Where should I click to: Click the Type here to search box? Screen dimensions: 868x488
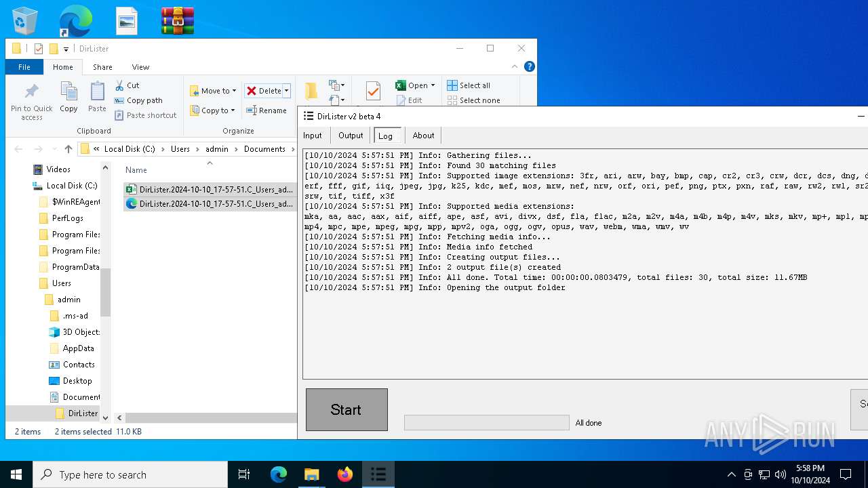click(130, 474)
